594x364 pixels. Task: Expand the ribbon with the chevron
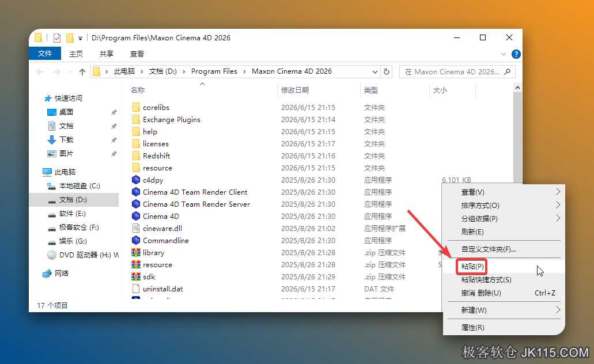coord(504,54)
